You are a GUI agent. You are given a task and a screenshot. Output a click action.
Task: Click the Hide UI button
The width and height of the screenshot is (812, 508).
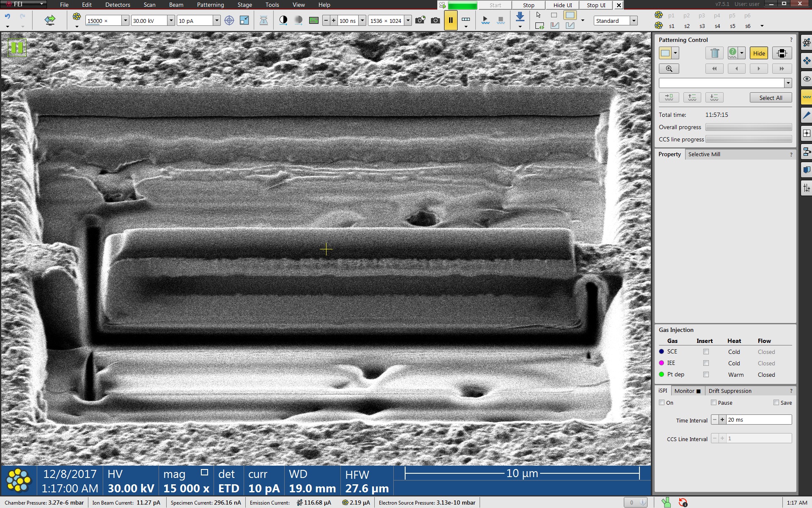tap(562, 5)
